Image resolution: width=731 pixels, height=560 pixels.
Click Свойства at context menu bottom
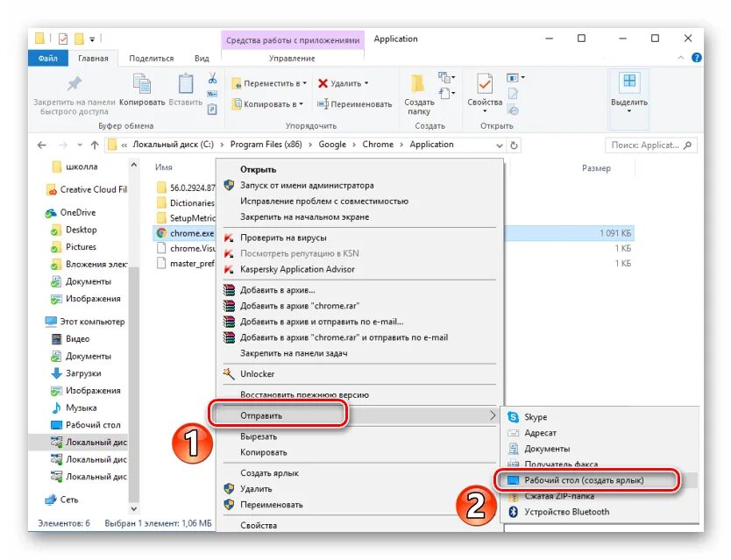point(259,526)
